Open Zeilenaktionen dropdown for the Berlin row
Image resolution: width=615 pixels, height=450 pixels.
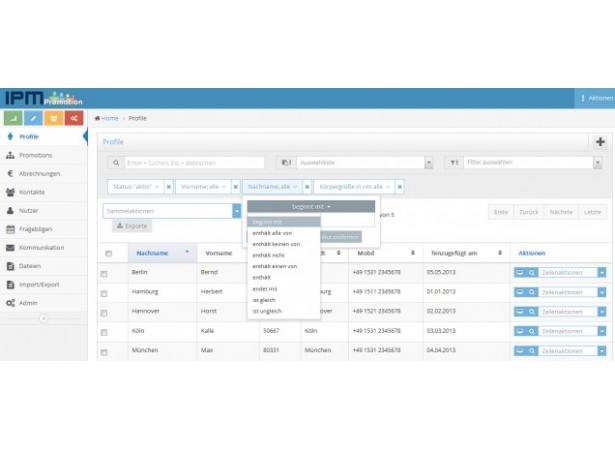573,272
